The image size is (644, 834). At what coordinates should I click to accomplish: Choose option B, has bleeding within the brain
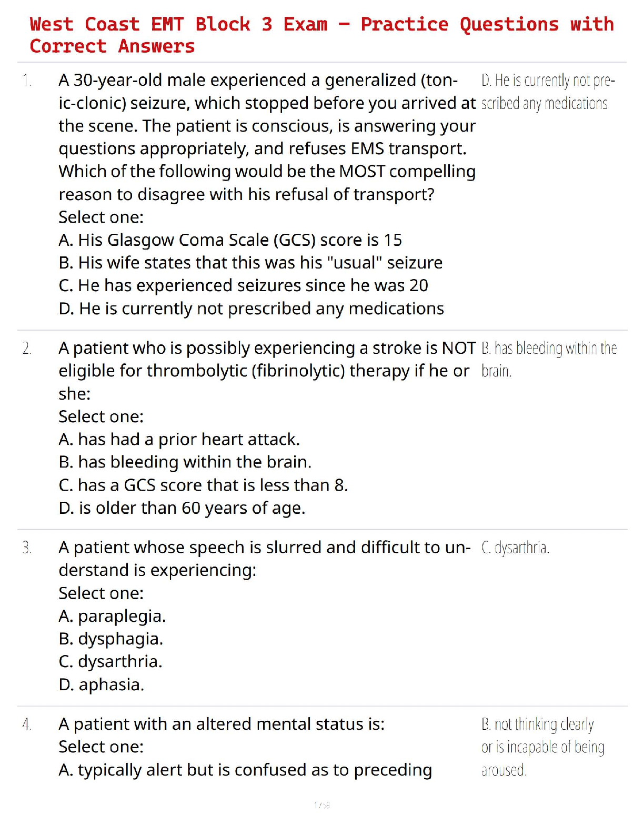coord(185,462)
